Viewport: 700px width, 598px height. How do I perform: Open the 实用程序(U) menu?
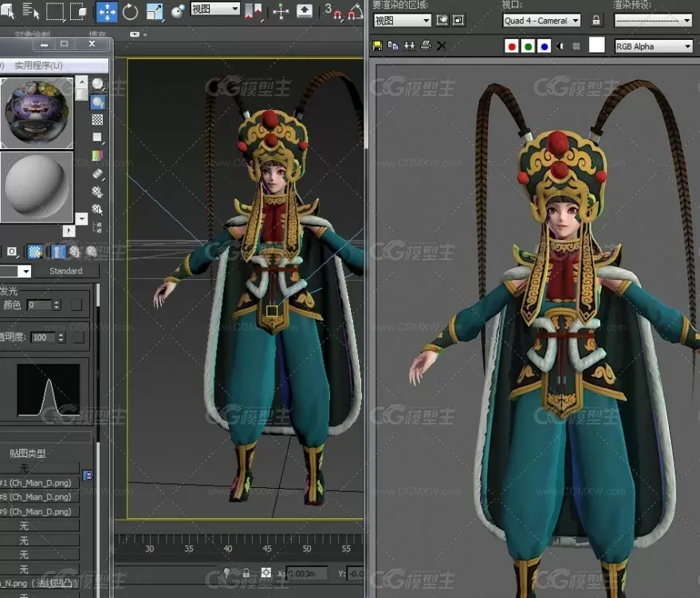pos(38,65)
